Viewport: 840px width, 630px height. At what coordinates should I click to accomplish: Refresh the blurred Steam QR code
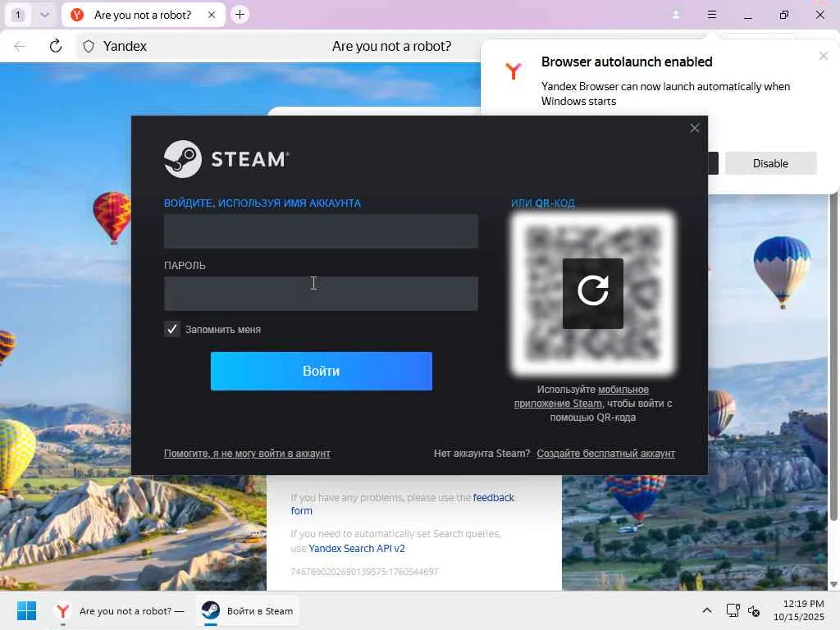[x=592, y=293]
